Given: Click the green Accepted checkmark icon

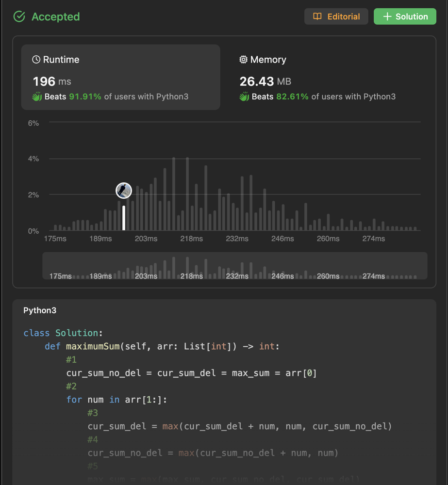Looking at the screenshot, I should pyautogui.click(x=19, y=16).
